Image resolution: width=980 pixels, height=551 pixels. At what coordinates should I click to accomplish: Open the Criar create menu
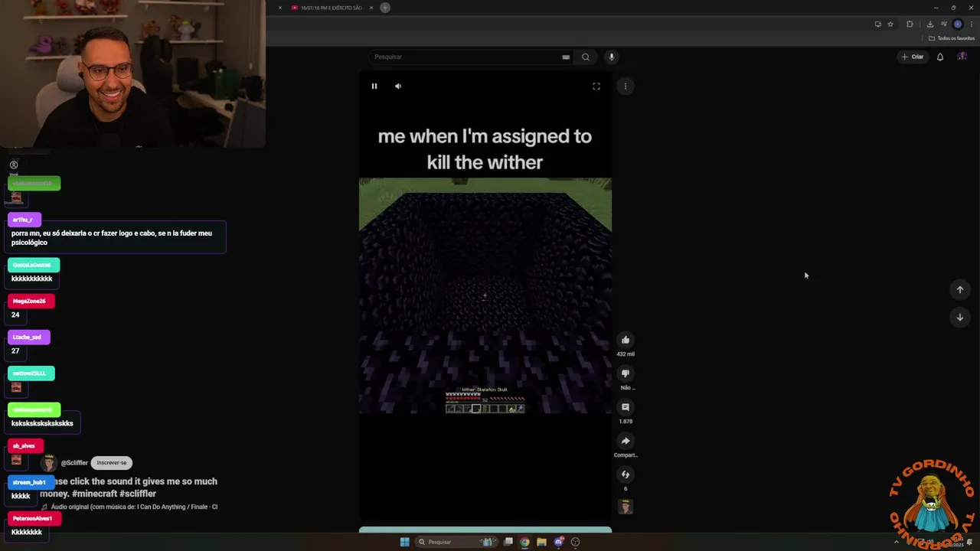tap(912, 57)
